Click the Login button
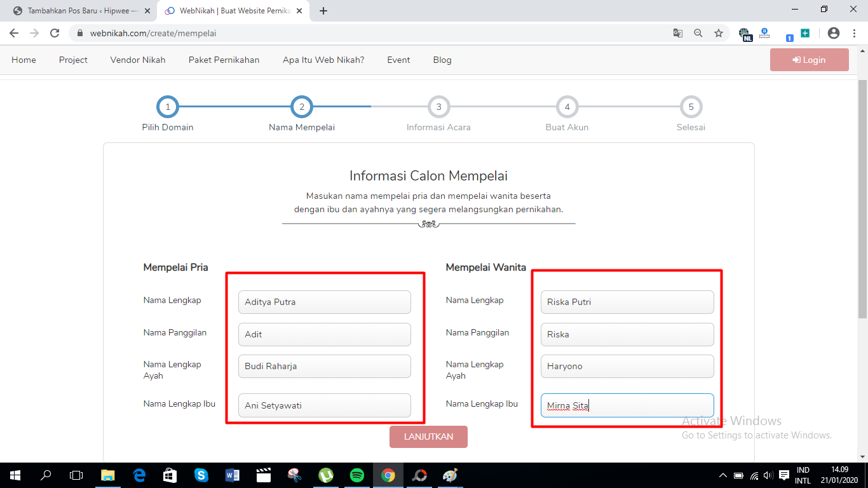The image size is (868, 488). pos(809,59)
